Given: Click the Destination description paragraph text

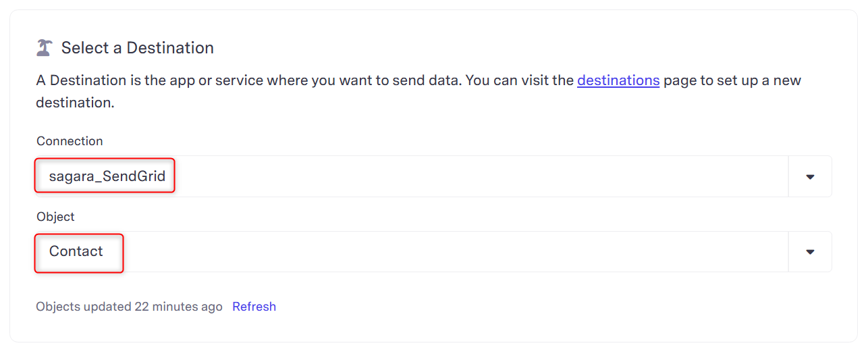Looking at the screenshot, I should click(418, 92).
